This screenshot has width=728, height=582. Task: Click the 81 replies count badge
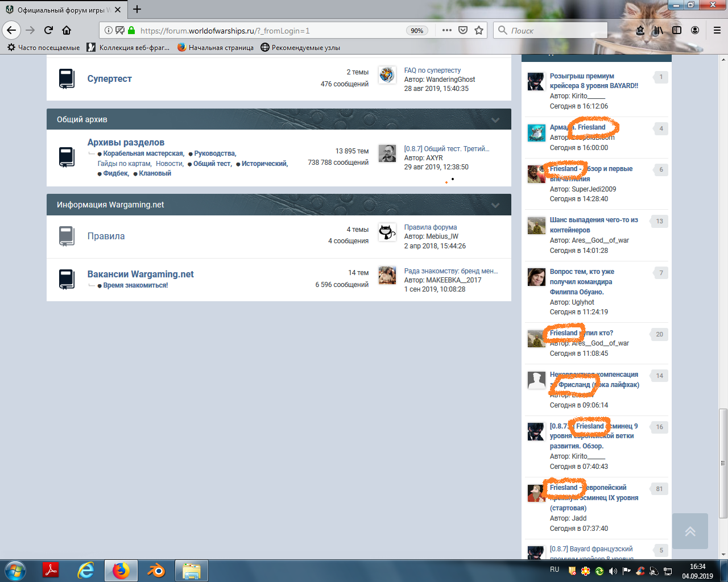(x=659, y=489)
